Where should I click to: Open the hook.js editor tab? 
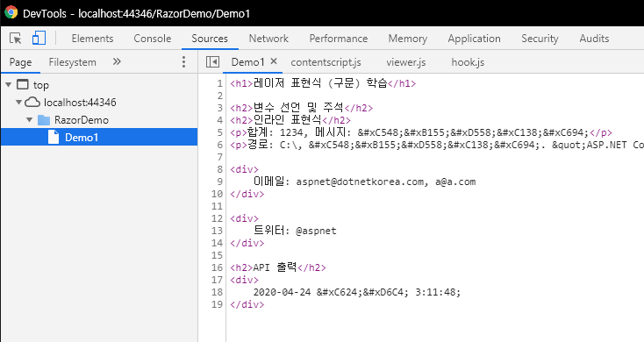(x=468, y=62)
